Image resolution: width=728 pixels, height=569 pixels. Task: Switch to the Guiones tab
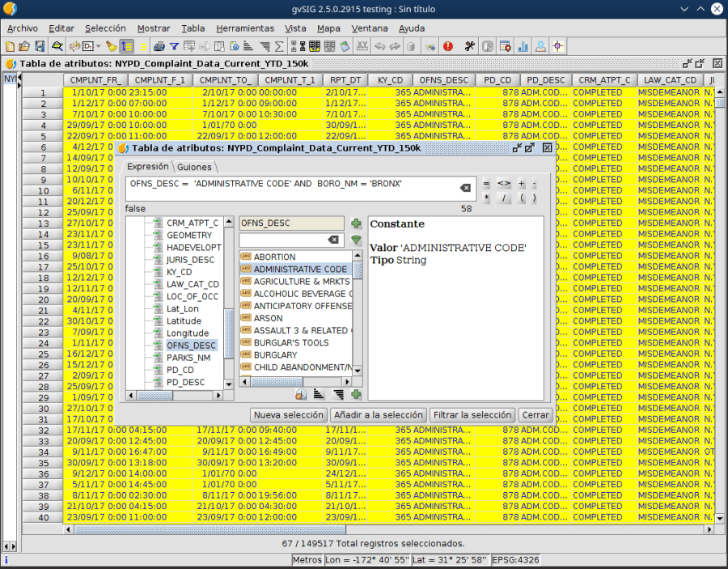[194, 167]
